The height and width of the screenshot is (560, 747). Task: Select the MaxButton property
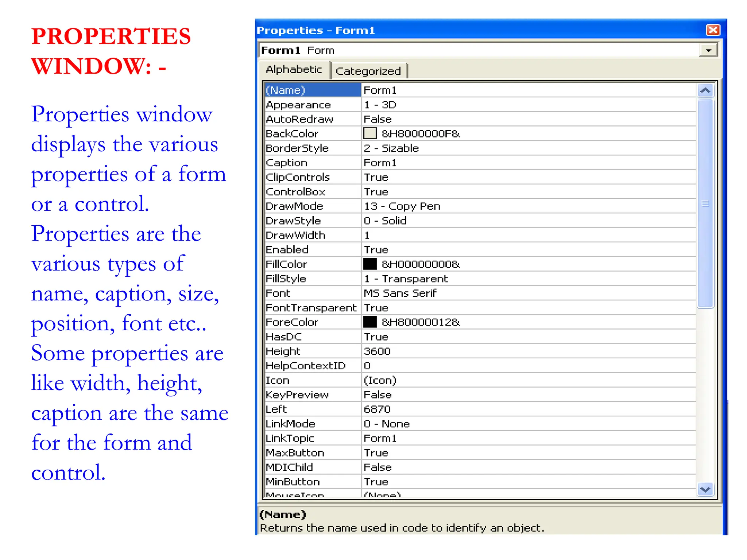pyautogui.click(x=313, y=452)
